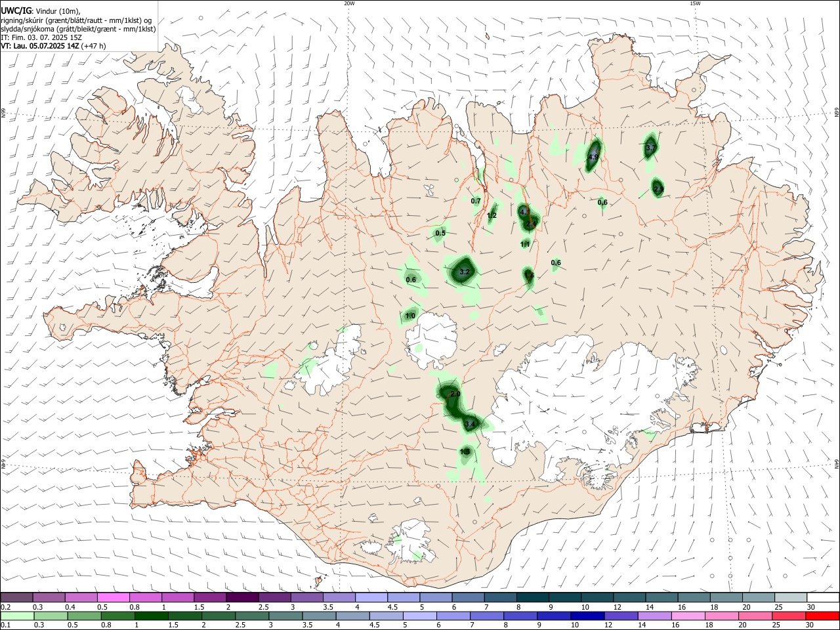Select the palest green 0.1–0.3 rain legend swatch
840x630 pixels.
click(18, 616)
